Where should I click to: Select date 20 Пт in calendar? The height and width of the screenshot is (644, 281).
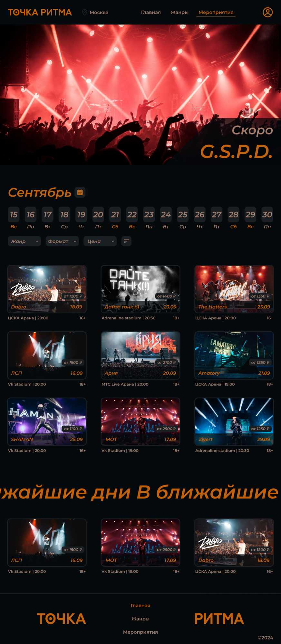98,218
